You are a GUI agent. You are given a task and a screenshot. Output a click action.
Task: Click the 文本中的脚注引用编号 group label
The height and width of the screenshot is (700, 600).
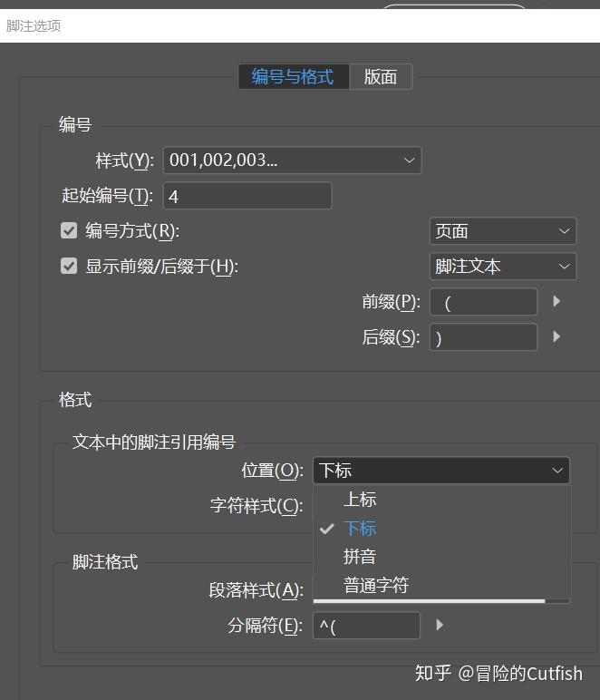pos(153,442)
